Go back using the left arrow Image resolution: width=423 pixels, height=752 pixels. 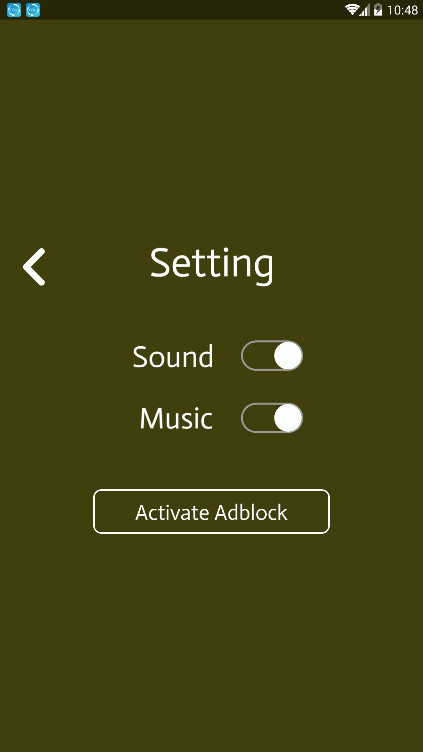click(x=34, y=267)
